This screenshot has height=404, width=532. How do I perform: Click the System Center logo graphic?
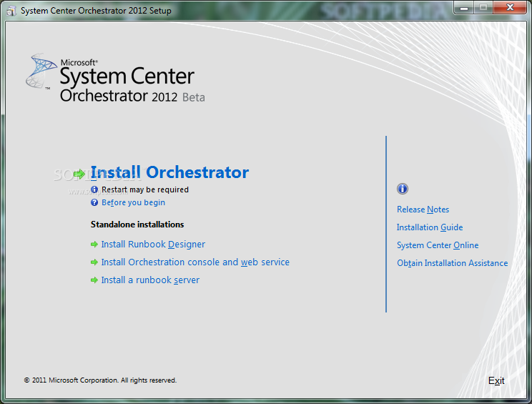coord(41,71)
